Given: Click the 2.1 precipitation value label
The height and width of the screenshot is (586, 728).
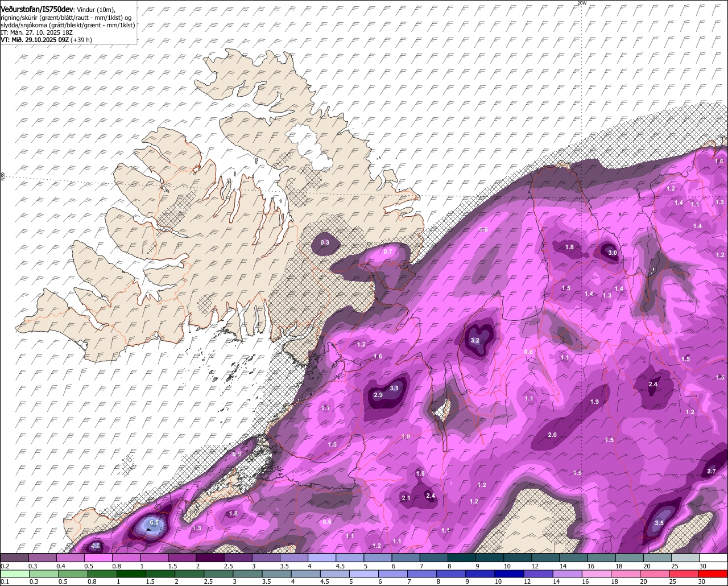Looking at the screenshot, I should [x=406, y=498].
